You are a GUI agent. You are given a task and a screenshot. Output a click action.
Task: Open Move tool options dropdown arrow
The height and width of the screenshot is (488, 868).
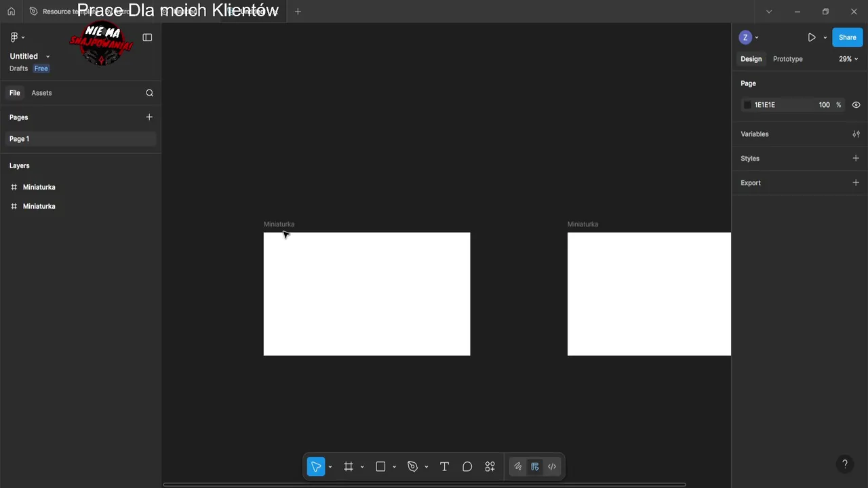tap(330, 467)
